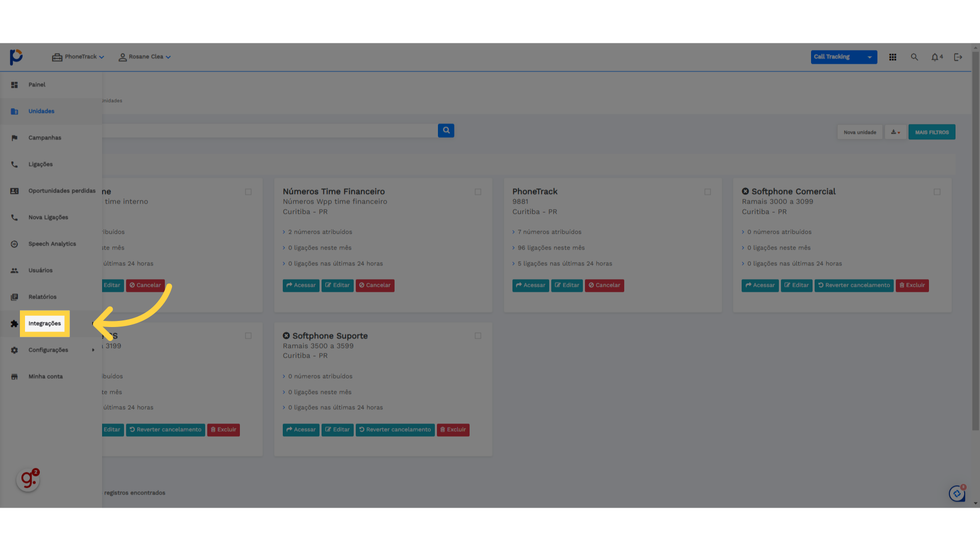Check the checkbox on the 'time interno' card

pyautogui.click(x=248, y=192)
